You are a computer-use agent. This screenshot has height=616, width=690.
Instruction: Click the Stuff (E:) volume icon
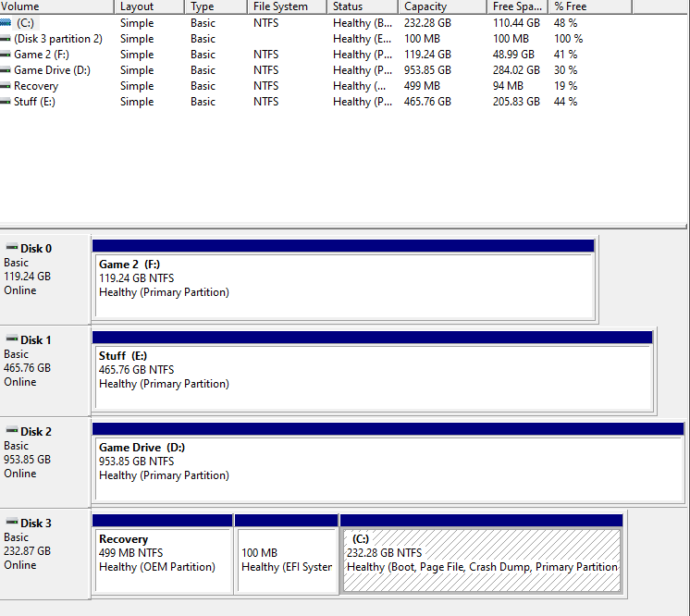coord(6,102)
